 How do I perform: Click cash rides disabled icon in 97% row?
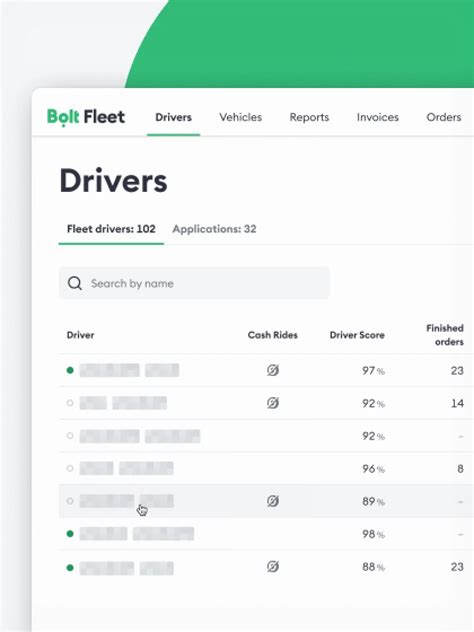273,370
